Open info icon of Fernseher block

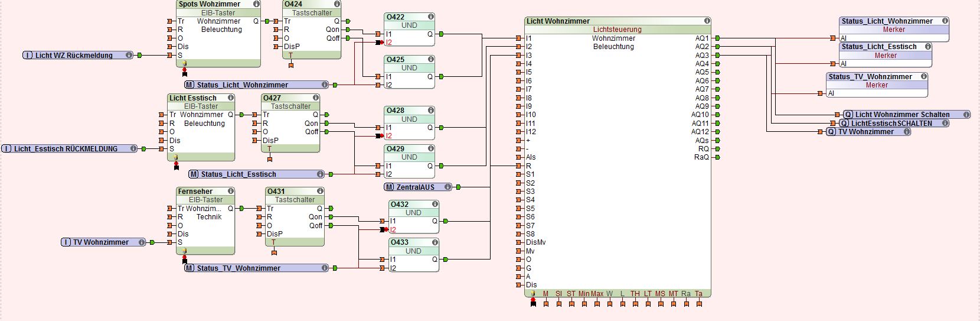click(x=231, y=192)
